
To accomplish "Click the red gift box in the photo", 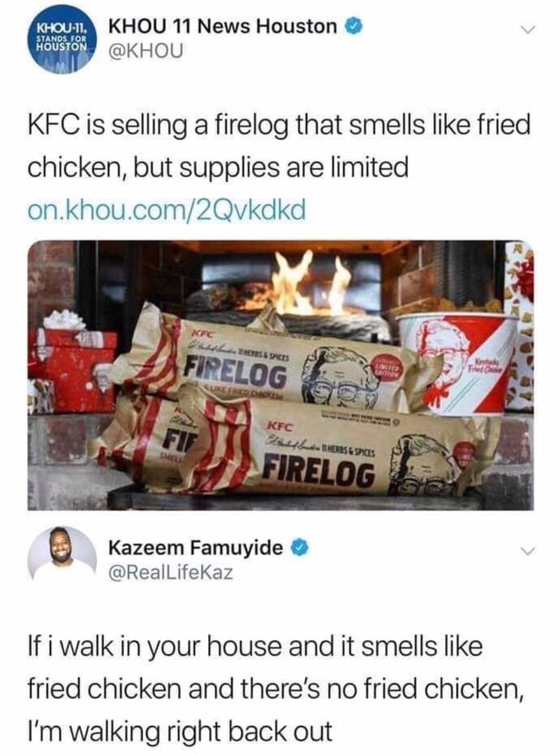I will pos(70,366).
